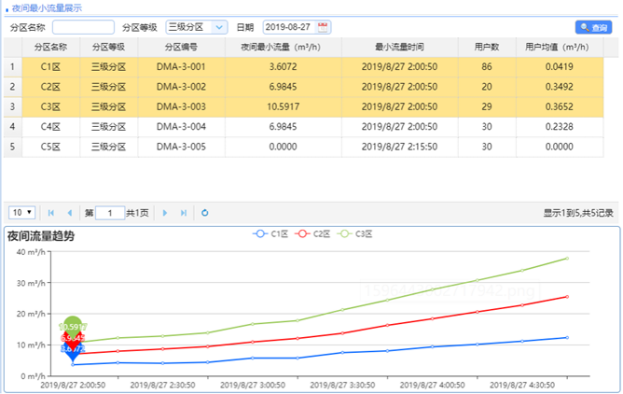Click cell DMA-3-002
This screenshot has height=394, width=623.
click(x=181, y=87)
